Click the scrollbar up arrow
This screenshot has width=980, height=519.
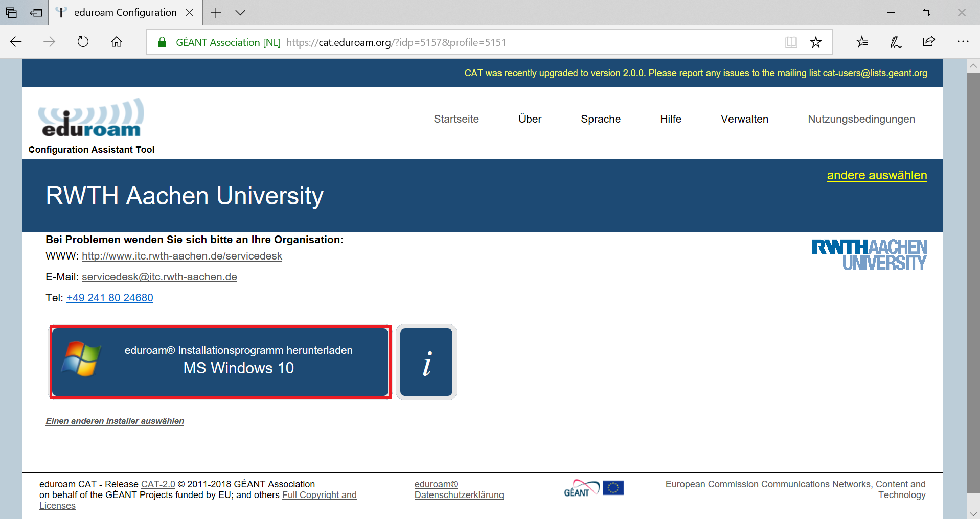[x=973, y=66]
